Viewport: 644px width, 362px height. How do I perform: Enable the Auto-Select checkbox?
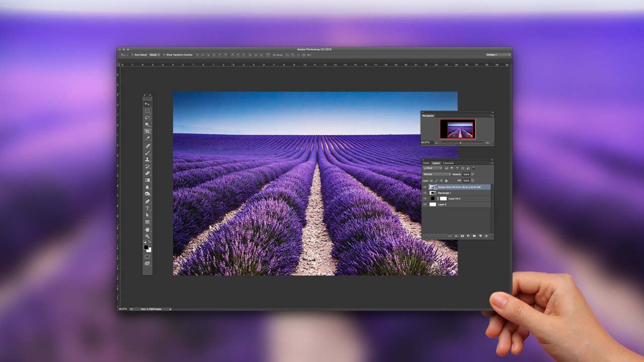[x=132, y=55]
